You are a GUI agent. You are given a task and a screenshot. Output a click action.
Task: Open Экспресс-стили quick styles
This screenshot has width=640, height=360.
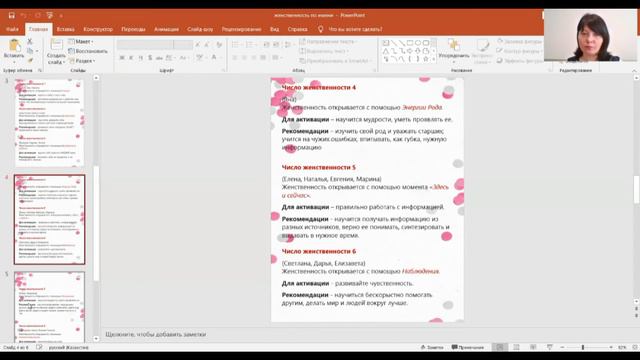point(482,51)
